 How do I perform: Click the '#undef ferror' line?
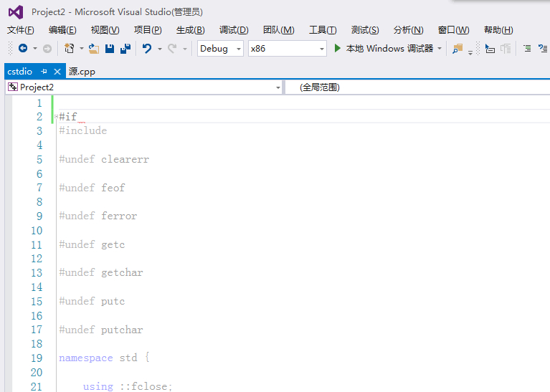pos(98,216)
